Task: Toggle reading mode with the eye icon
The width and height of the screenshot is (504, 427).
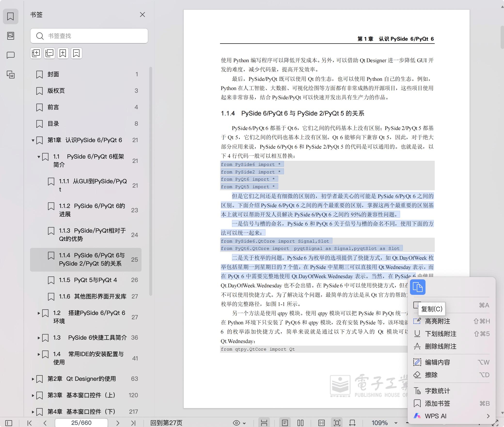Action: coord(237,423)
